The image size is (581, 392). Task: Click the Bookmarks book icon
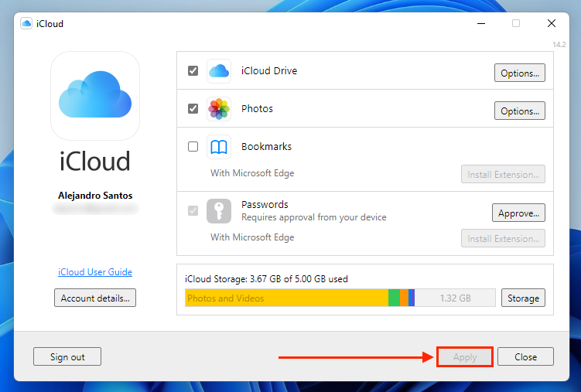219,147
